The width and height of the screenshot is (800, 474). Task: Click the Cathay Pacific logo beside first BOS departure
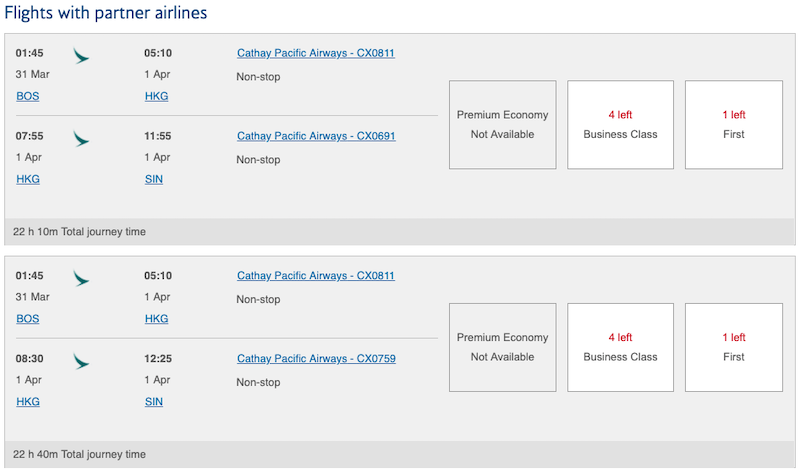tap(81, 56)
